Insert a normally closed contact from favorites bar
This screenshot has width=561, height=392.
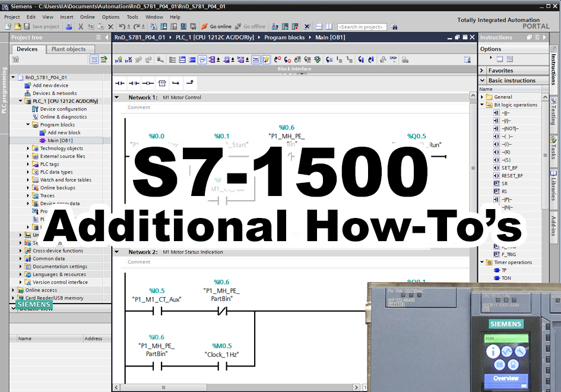pos(134,83)
